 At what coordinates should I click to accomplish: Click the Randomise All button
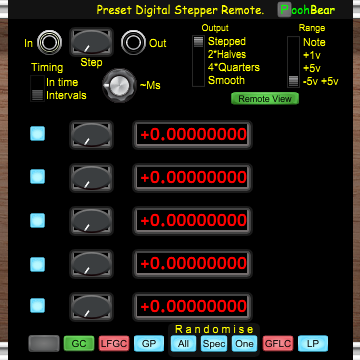point(183,344)
